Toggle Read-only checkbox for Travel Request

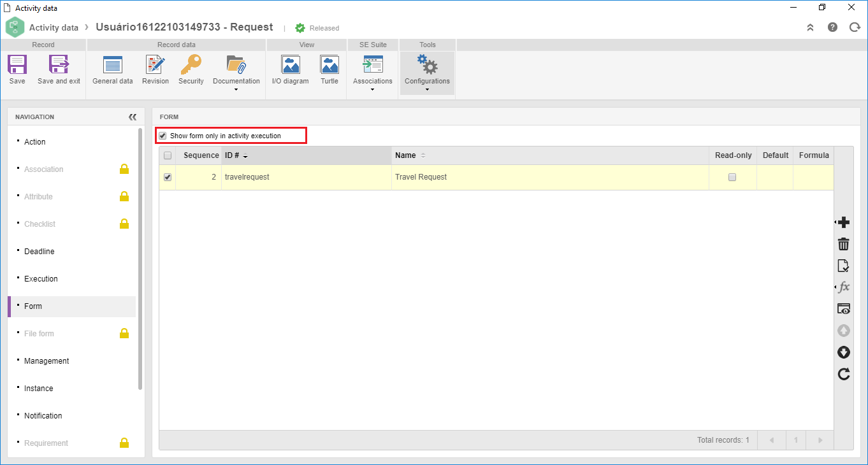(732, 177)
